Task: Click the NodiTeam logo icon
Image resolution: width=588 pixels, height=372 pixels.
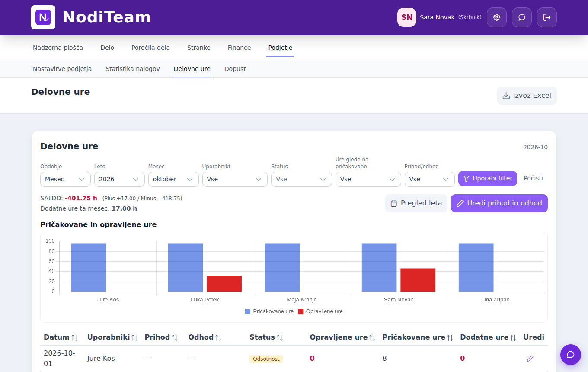Action: point(43,17)
